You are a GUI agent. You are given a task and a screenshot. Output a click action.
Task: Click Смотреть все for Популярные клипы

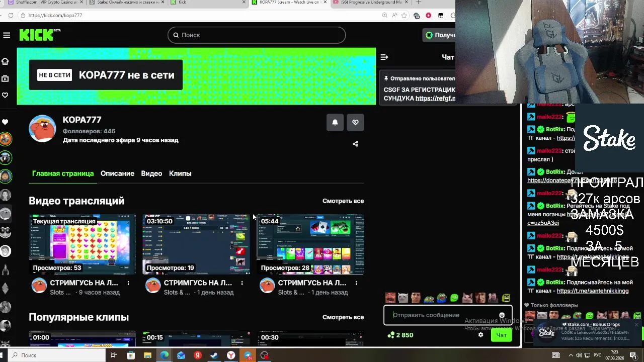point(343,317)
